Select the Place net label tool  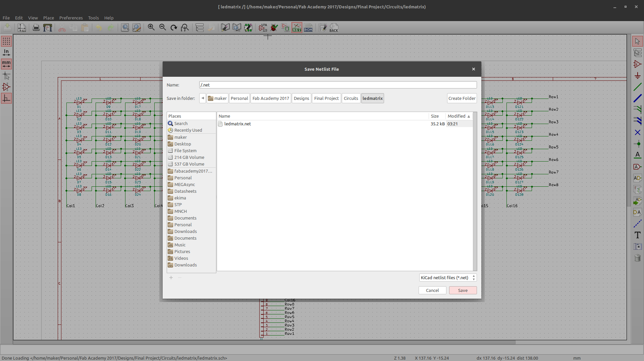[638, 155]
